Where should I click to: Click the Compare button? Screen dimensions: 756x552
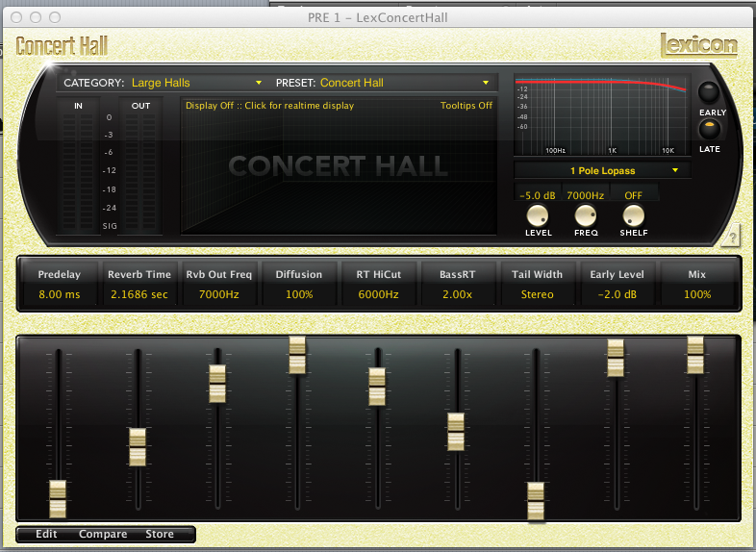click(x=103, y=534)
